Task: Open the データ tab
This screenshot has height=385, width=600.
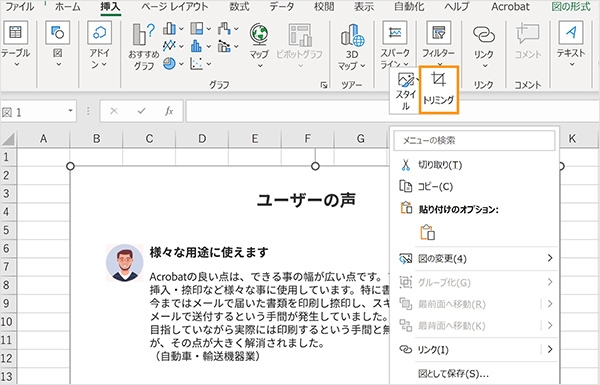Action: point(281,7)
